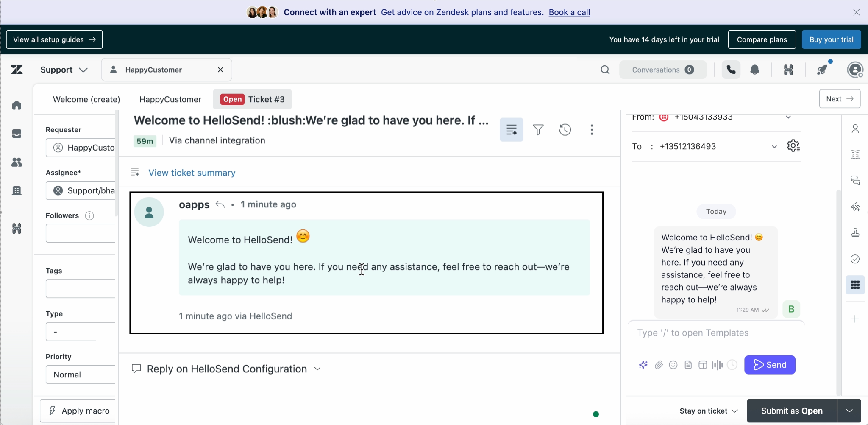Select the Open Ticket #3 tab
The height and width of the screenshot is (425, 868).
[253, 99]
